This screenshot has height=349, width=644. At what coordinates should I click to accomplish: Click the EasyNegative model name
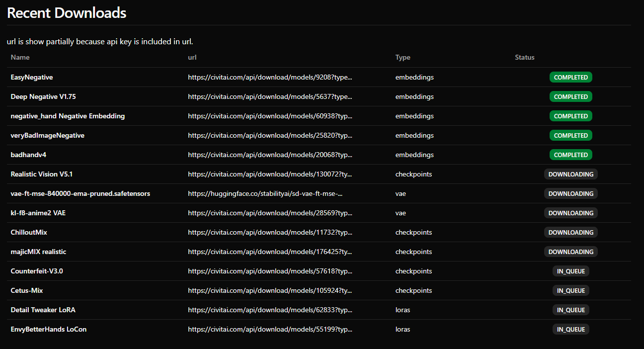tap(32, 78)
